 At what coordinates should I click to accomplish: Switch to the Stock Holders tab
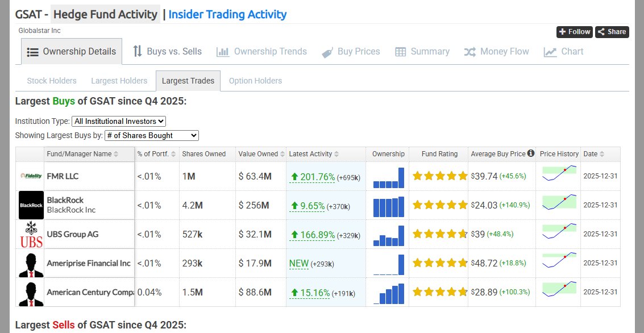click(x=52, y=81)
